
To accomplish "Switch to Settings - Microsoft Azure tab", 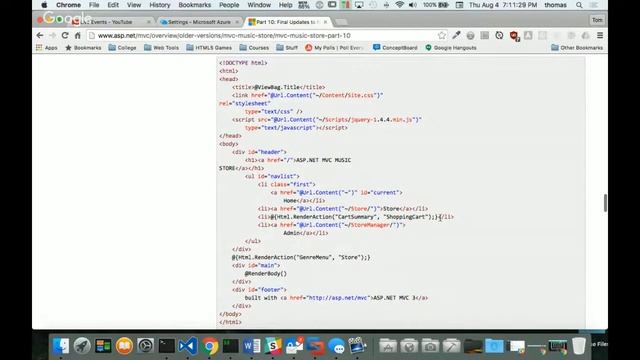I will [x=198, y=22].
